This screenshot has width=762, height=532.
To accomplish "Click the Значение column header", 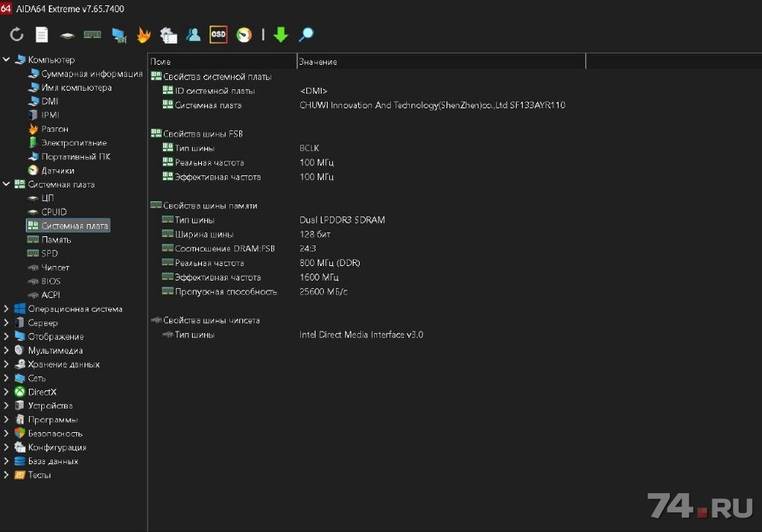I will coord(441,62).
